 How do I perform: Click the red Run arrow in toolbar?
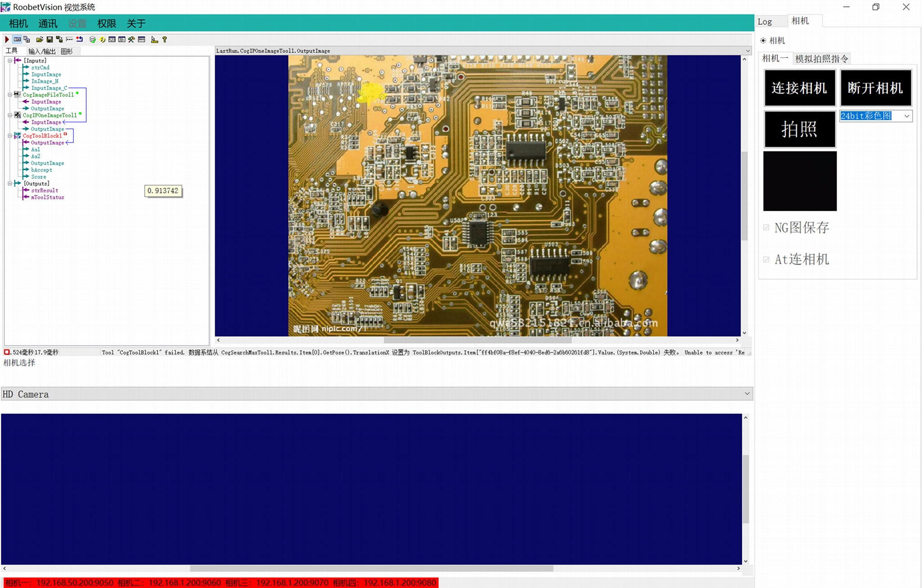(x=7, y=40)
